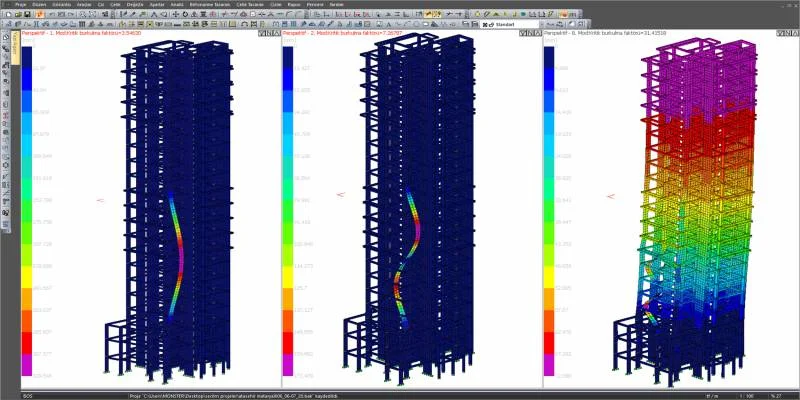This screenshot has height=400, width=800.
Task: Click the Open folder icon in toolbar
Action: pyautogui.click(x=18, y=14)
